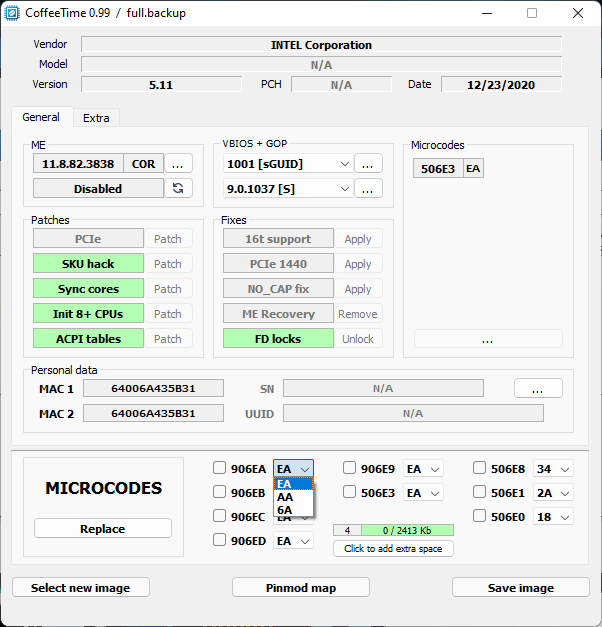Screen dimensions: 602x627
Task: Click Patch button for PCIe
Action: click(168, 239)
